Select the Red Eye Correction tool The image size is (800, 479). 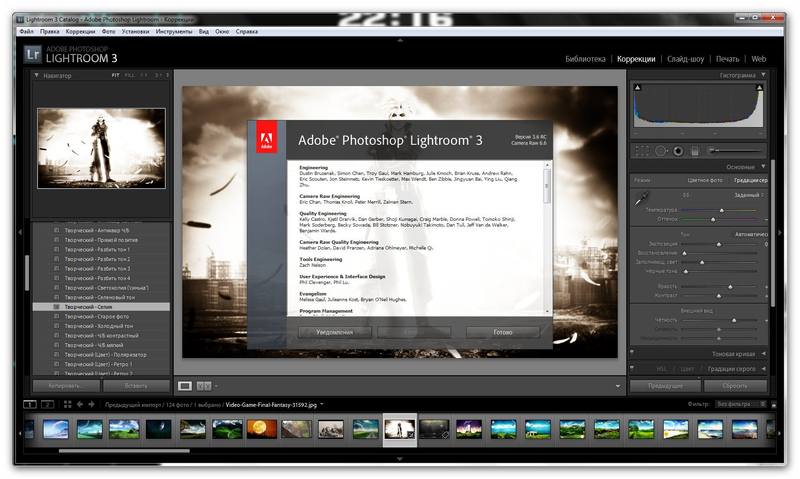[678, 150]
